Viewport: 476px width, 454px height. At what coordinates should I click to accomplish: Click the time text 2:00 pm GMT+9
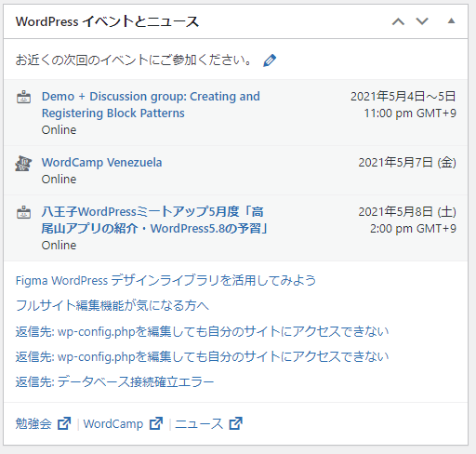tap(413, 229)
